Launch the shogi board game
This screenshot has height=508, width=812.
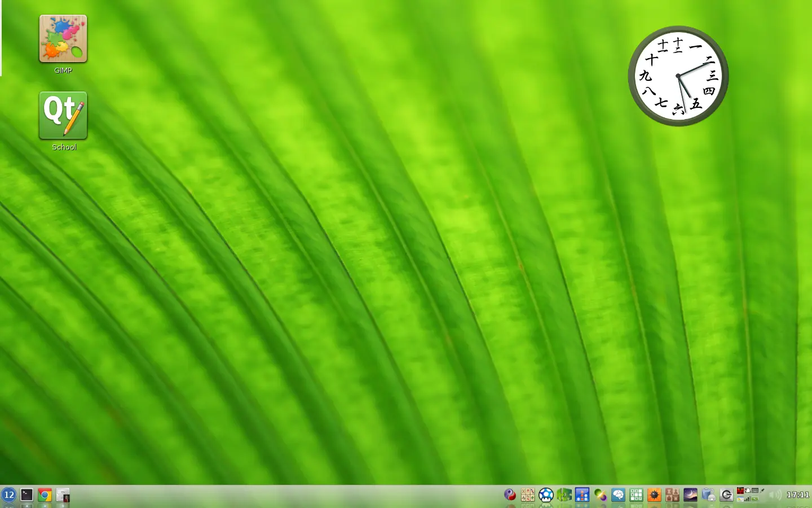(672, 494)
